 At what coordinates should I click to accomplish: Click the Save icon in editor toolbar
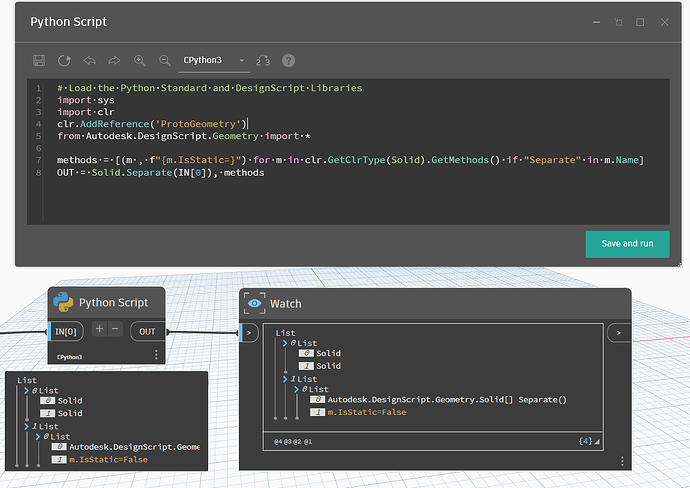click(x=39, y=61)
